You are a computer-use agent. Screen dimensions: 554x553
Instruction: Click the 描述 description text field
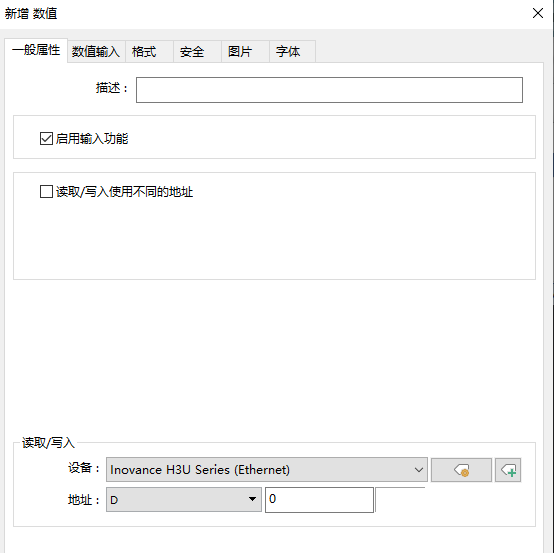click(x=329, y=90)
